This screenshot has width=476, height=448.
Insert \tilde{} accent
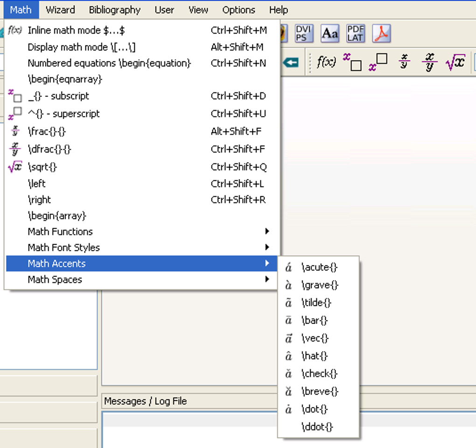point(318,303)
